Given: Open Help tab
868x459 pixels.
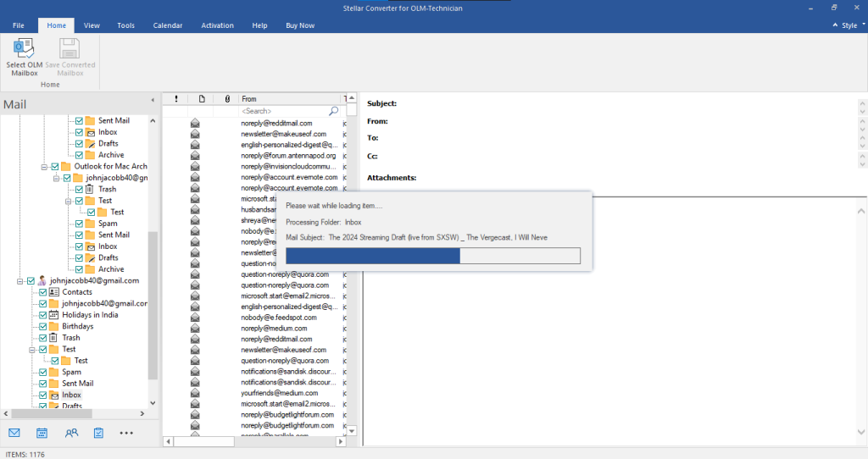Looking at the screenshot, I should click(x=259, y=25).
